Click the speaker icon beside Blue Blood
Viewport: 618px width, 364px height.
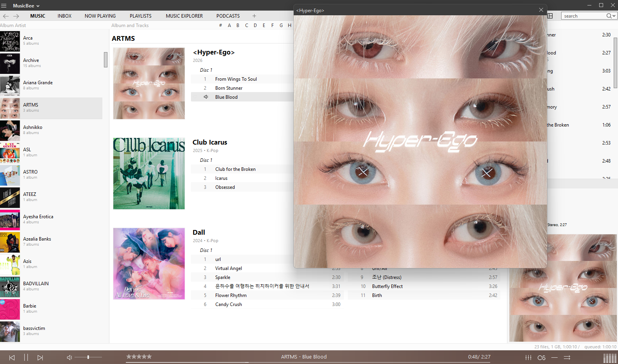[206, 97]
